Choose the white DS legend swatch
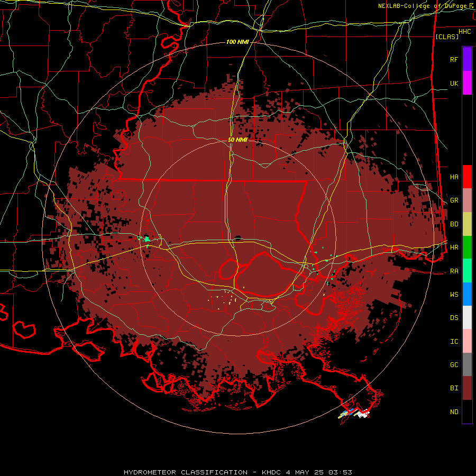Image resolution: width=476 pixels, height=476 pixels. click(x=467, y=317)
